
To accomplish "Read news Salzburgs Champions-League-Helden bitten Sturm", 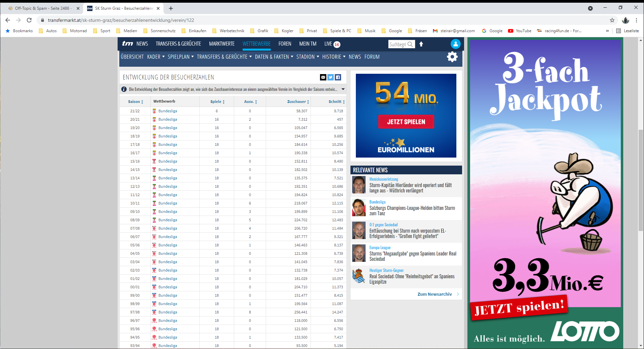I will (412, 211).
